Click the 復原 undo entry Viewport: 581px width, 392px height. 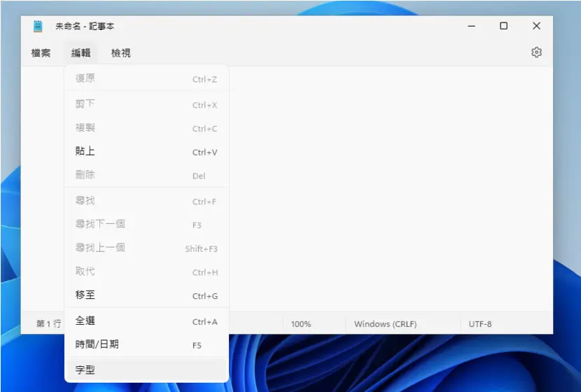(146, 78)
